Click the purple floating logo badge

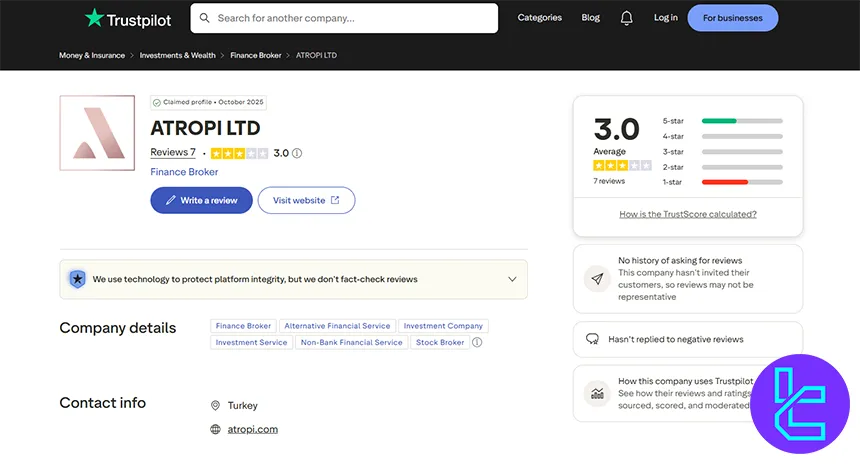[800, 404]
